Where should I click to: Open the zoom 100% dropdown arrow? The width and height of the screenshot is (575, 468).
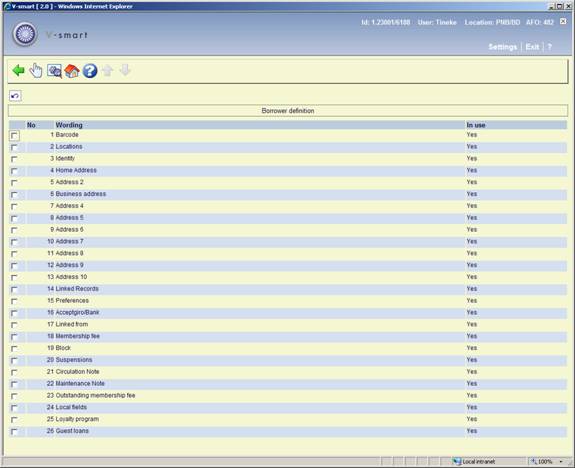pyautogui.click(x=561, y=461)
